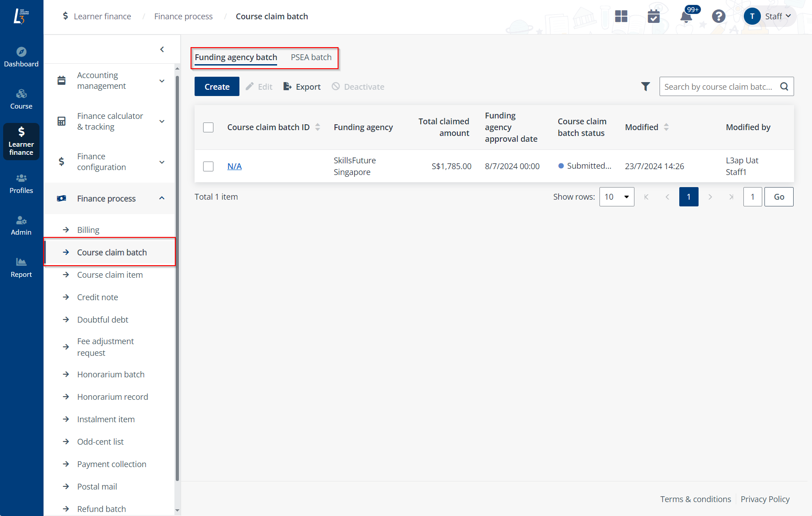Screen dimensions: 812x516
Task: Open Course claim item menu entry
Action: [x=110, y=275]
